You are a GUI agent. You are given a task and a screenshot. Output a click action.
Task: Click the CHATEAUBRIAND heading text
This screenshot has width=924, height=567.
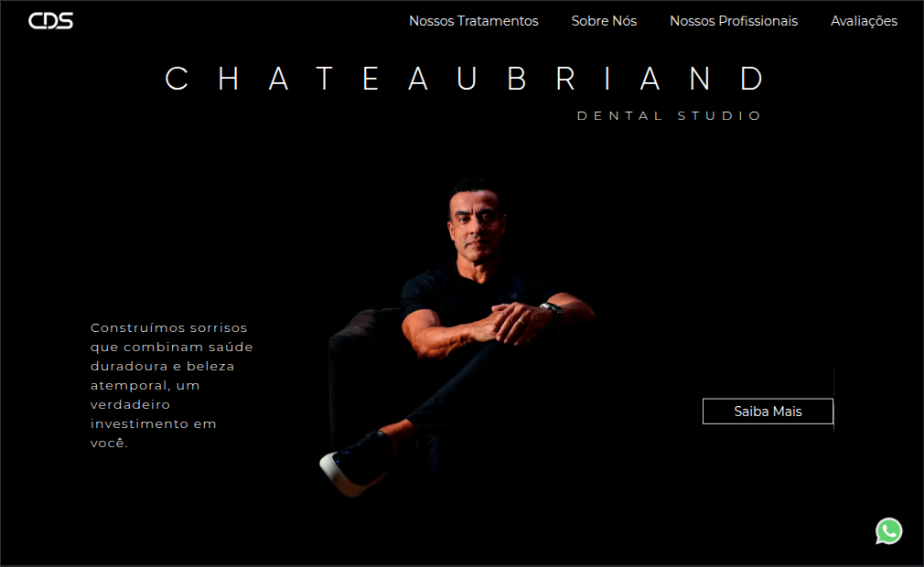(465, 79)
